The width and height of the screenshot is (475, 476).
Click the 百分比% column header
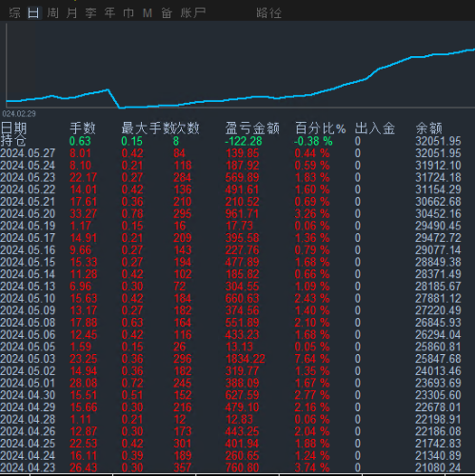pyautogui.click(x=321, y=129)
